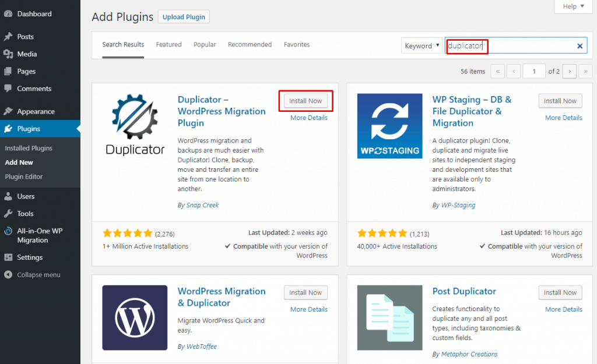The image size is (597, 364).
Task: Switch to the Featured tab
Action: pos(168,44)
